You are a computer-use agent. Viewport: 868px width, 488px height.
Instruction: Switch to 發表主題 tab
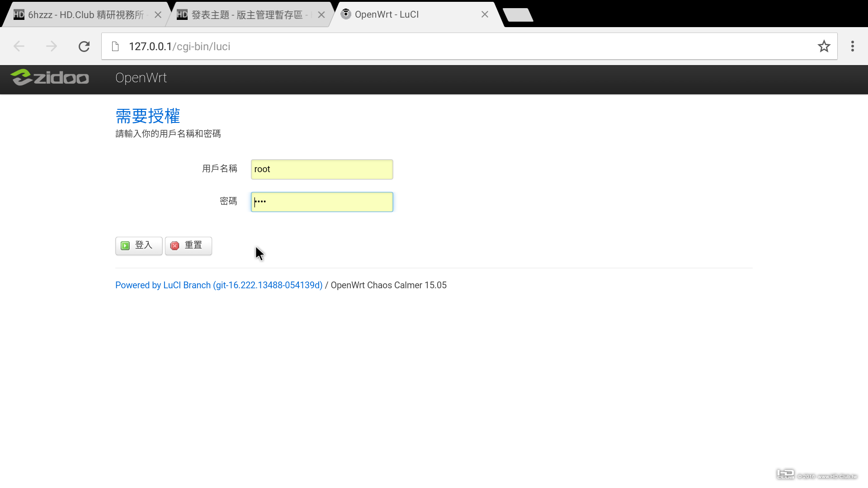coord(246,15)
